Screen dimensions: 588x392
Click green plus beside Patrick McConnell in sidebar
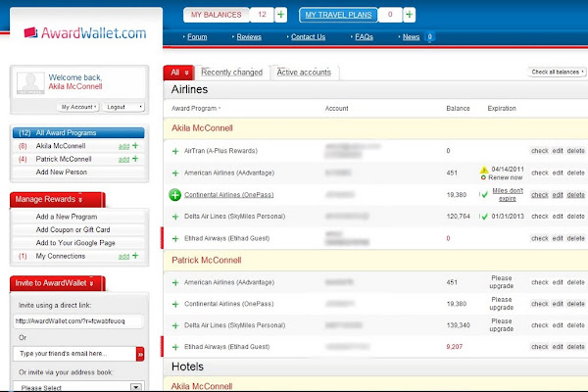click(135, 159)
